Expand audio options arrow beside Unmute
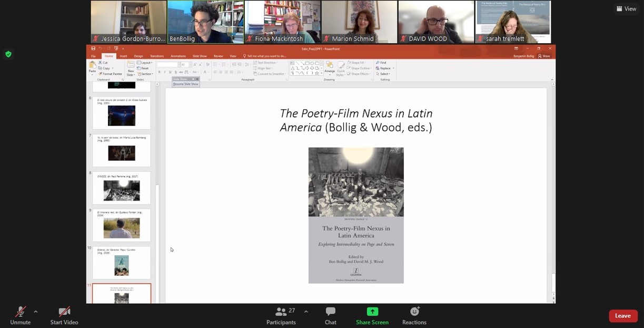Image resolution: width=644 pixels, height=328 pixels. (x=36, y=312)
